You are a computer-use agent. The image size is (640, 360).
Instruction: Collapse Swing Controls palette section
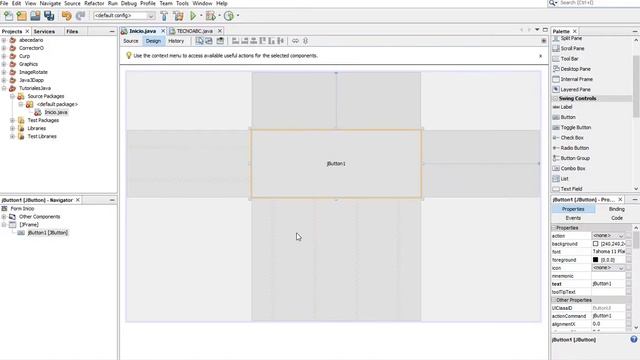coord(555,98)
